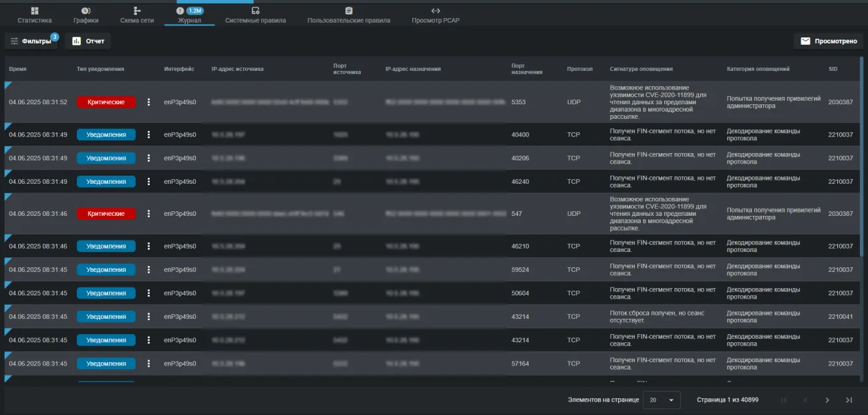The image size is (868, 415).
Task: Click the red Критические badge in first row
Action: pos(106,102)
